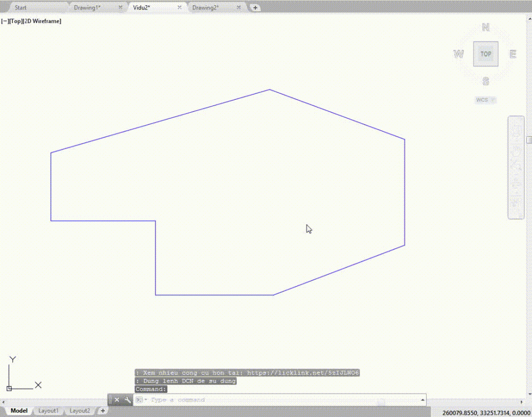The width and height of the screenshot is (532, 417).
Task: Switch to the Drawing1* tab
Action: (x=87, y=8)
